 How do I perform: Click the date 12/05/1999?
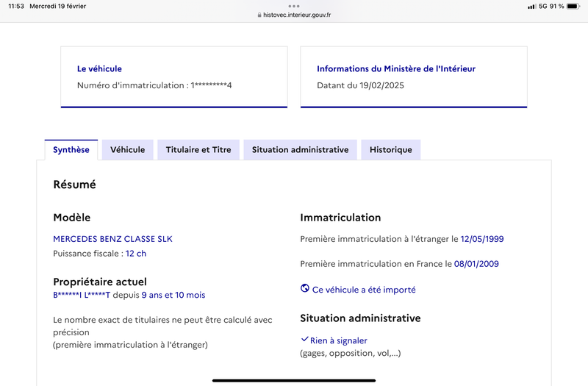tap(482, 239)
